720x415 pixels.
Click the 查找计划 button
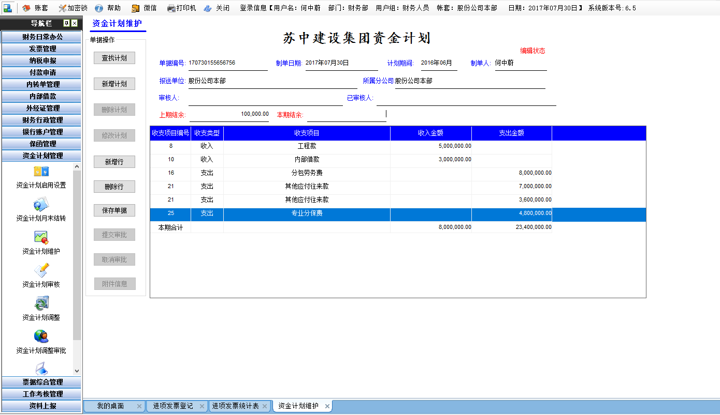tap(114, 58)
